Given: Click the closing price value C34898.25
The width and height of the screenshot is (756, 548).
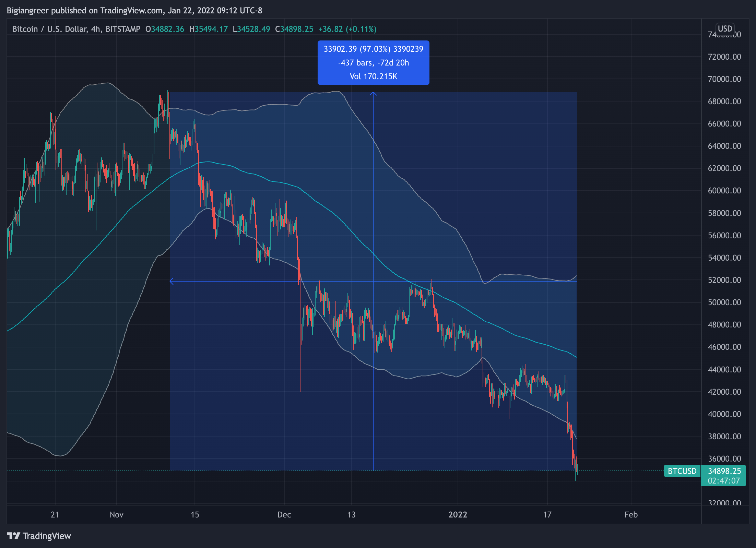Looking at the screenshot, I should pyautogui.click(x=294, y=29).
